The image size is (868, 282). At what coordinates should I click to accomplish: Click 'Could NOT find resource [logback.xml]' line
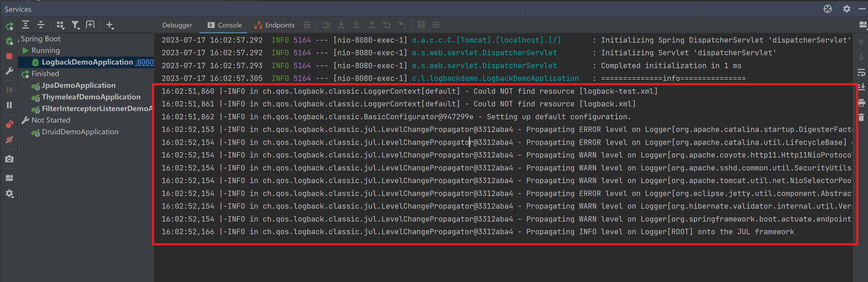399,104
